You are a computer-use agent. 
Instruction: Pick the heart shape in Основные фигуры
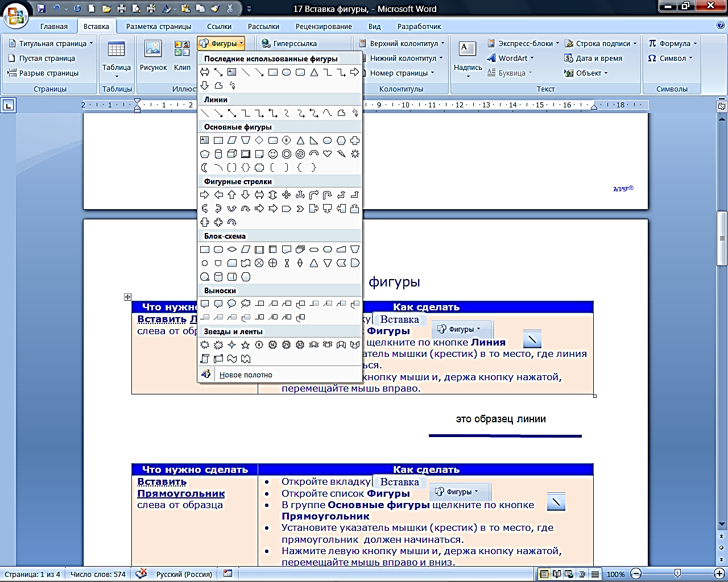[328, 154]
